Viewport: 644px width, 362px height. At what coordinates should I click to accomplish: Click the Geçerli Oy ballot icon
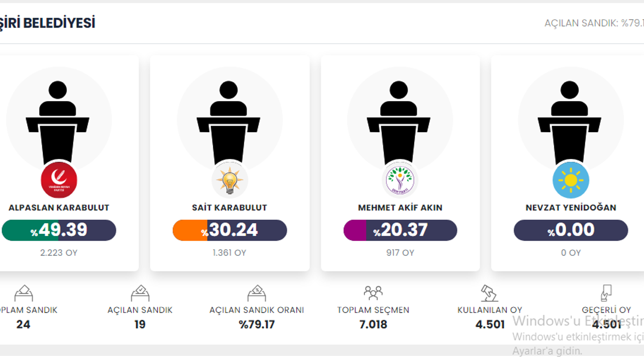tap(606, 293)
